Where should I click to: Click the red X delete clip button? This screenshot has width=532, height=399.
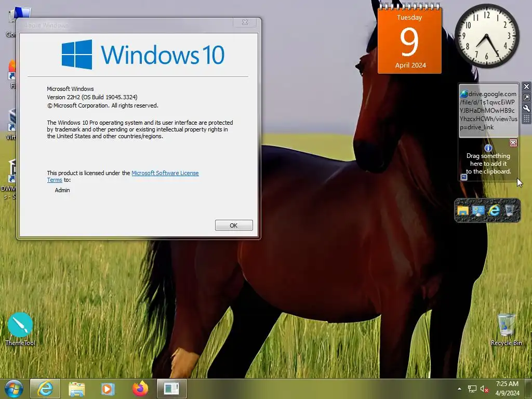pos(513,143)
